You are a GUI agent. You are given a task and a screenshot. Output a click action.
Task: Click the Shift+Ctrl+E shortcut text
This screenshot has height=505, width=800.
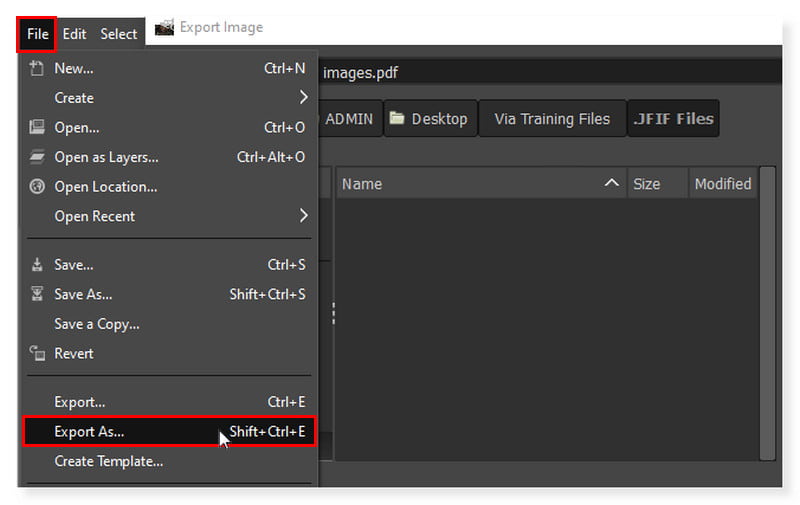pos(267,432)
